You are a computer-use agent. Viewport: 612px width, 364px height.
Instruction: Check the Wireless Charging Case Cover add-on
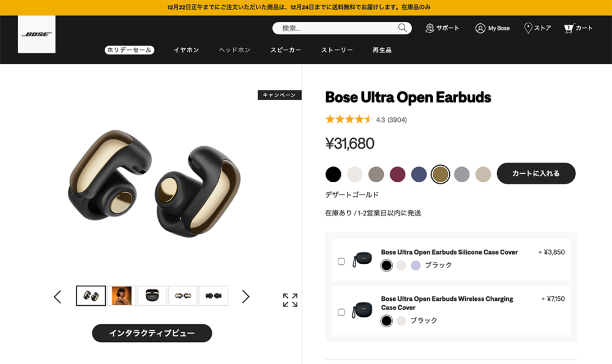(x=341, y=312)
